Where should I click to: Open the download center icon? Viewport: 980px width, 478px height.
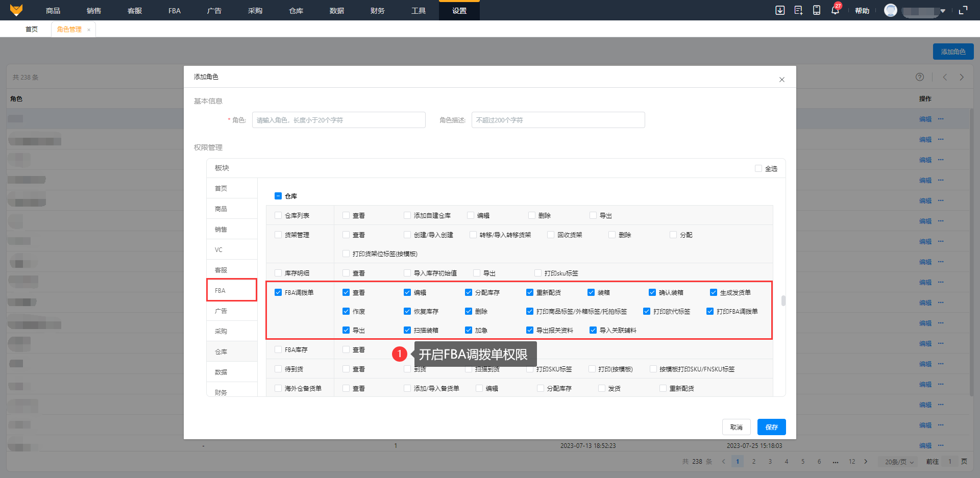coord(780,10)
